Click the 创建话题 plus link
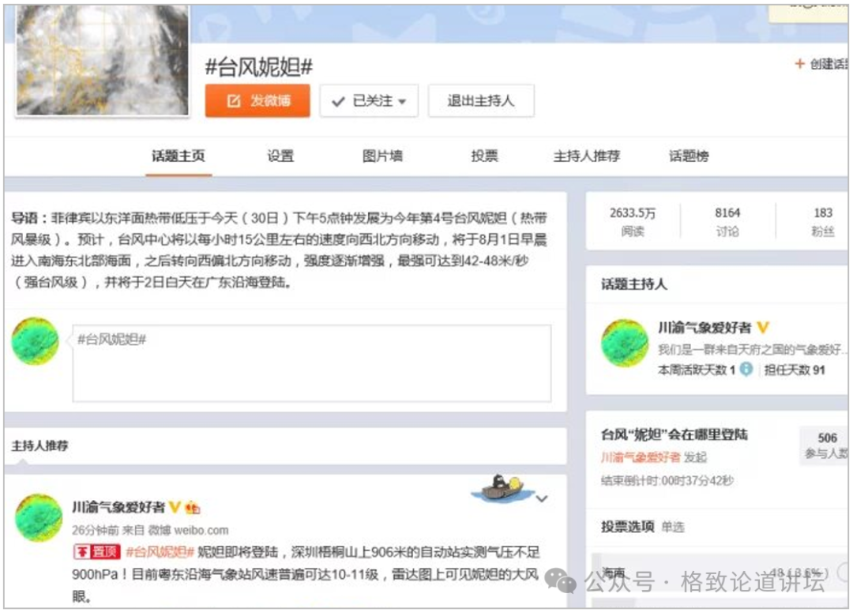Viewport: 853px width, 616px height. pos(821,64)
